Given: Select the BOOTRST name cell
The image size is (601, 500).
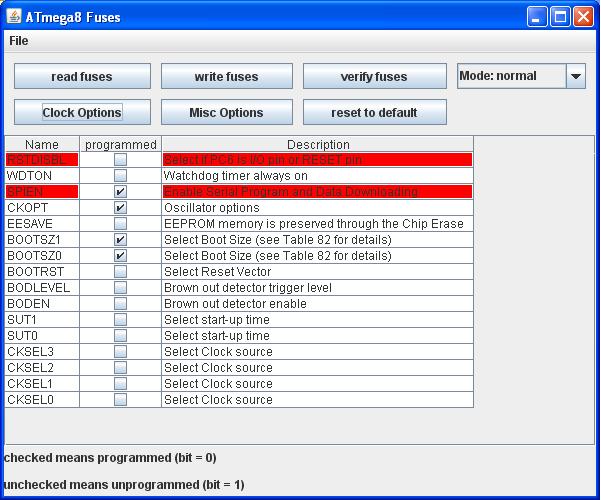Looking at the screenshot, I should (x=42, y=271).
